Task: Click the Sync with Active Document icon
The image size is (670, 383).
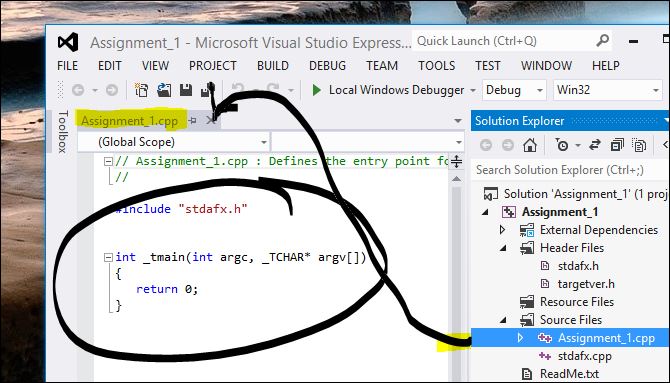Action: click(x=595, y=145)
